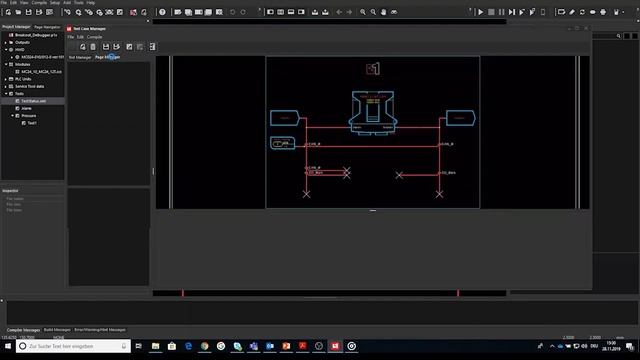Collapse the Pressure tree node
The height and width of the screenshot is (360, 640).
(12, 116)
